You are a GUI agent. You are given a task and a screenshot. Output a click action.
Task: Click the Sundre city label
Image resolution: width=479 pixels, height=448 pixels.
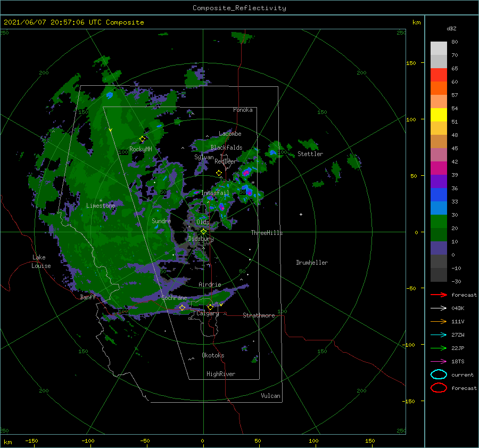(x=161, y=221)
